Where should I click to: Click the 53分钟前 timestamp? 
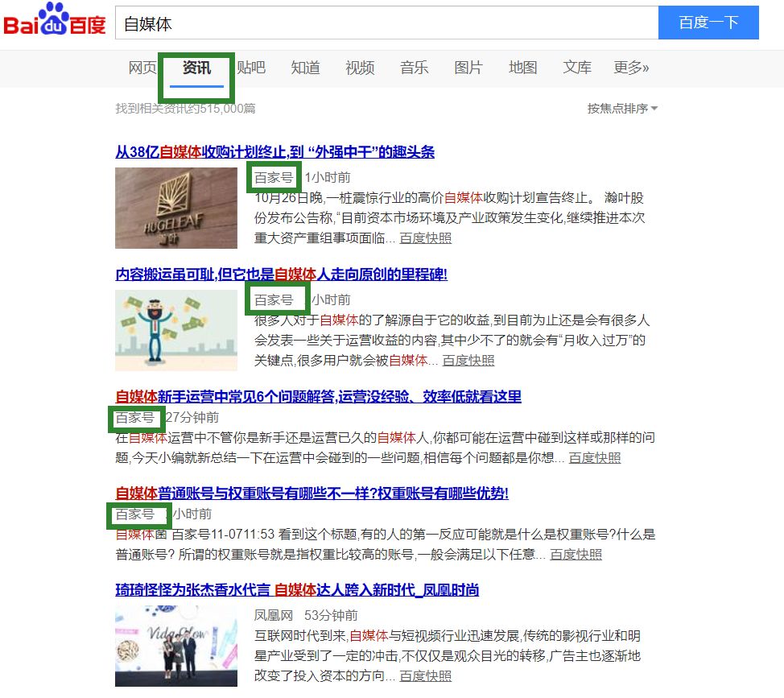331,616
